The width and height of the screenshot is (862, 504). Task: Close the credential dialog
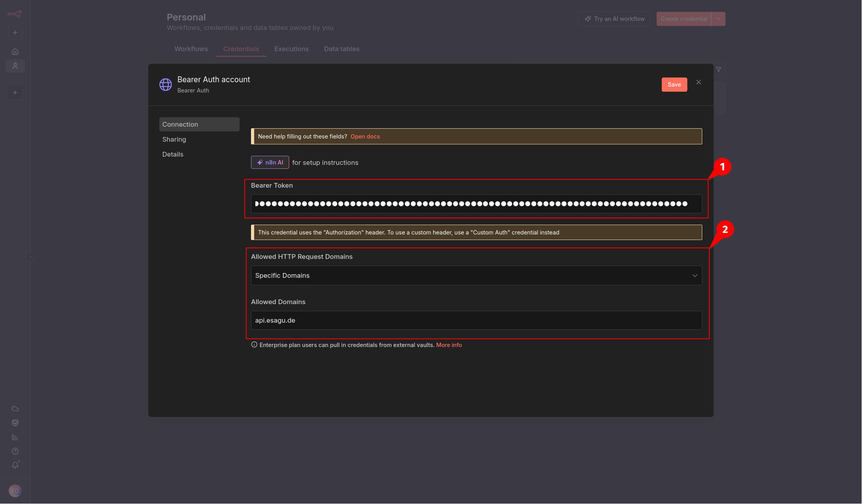coord(699,82)
